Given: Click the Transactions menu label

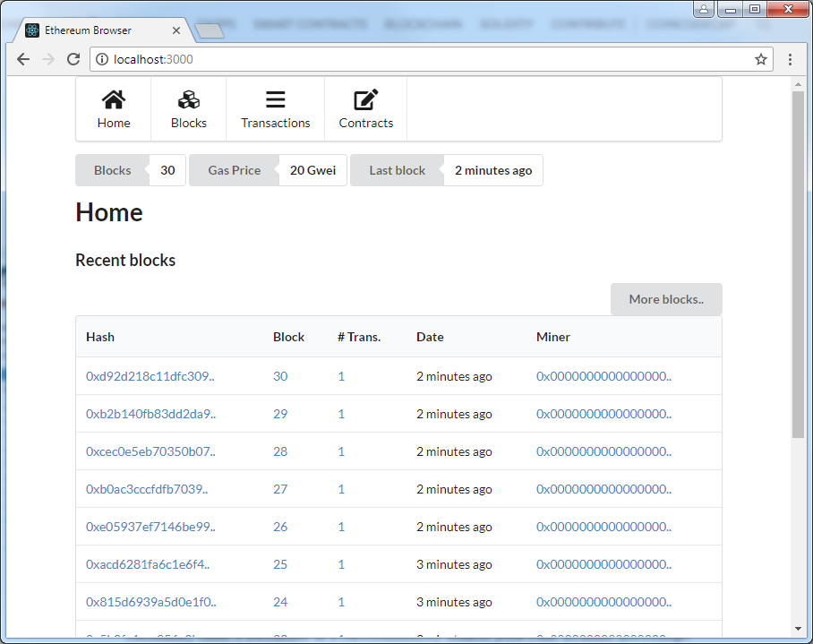Looking at the screenshot, I should 275,123.
